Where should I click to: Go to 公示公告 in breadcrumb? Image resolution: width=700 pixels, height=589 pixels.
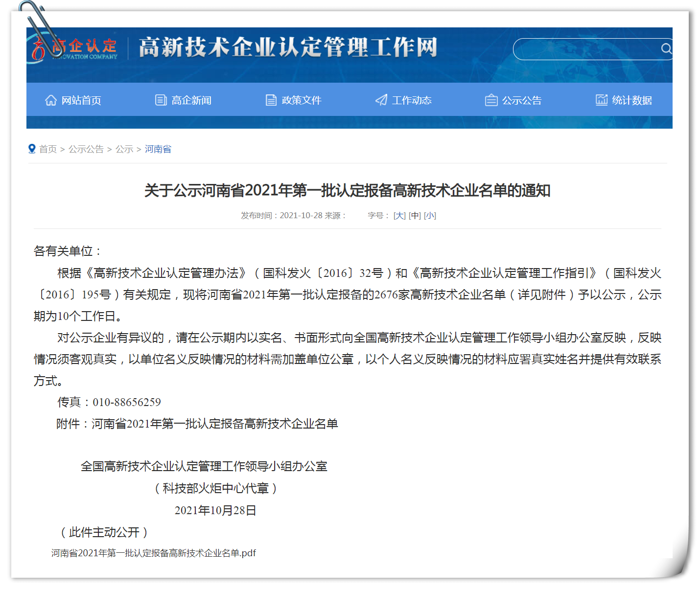click(x=86, y=149)
